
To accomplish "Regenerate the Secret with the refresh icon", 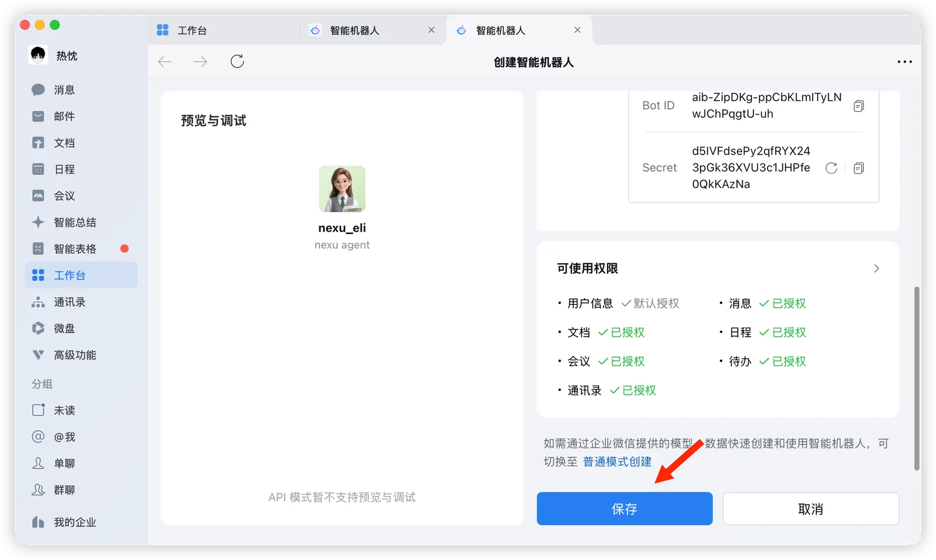I will pyautogui.click(x=831, y=168).
